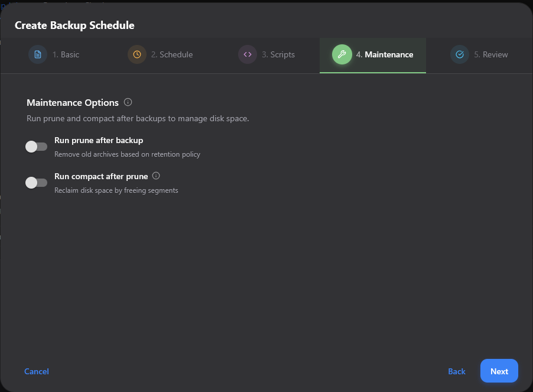This screenshot has width=533, height=392.
Task: Click the Create Backup Schedule dialog title
Action: coord(74,25)
